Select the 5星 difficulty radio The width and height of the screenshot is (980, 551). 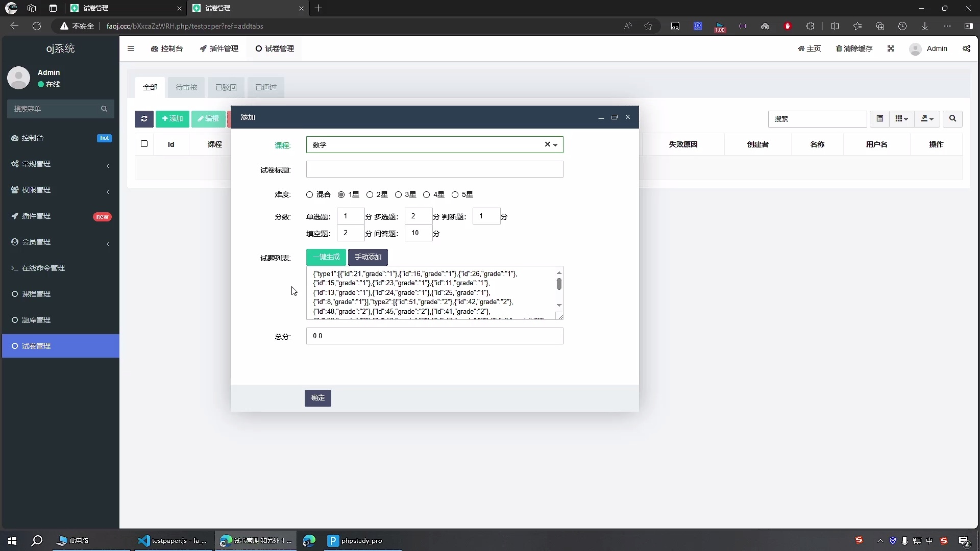(x=455, y=195)
